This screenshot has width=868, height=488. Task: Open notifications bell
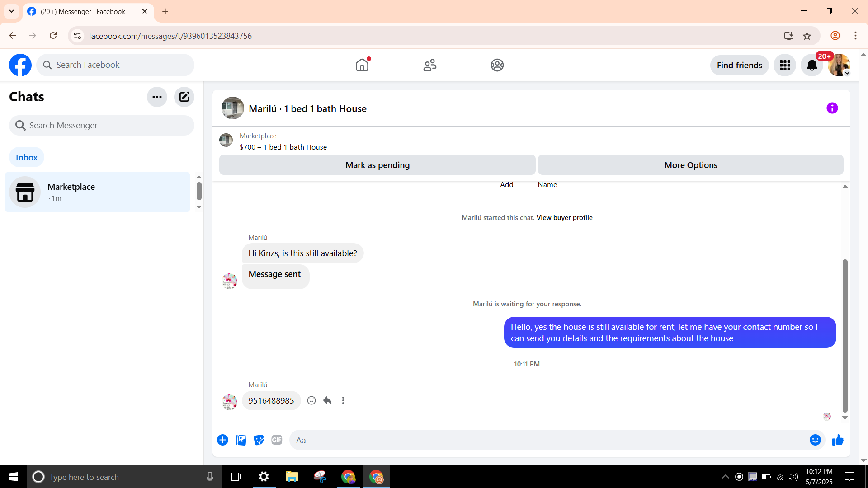click(x=812, y=66)
